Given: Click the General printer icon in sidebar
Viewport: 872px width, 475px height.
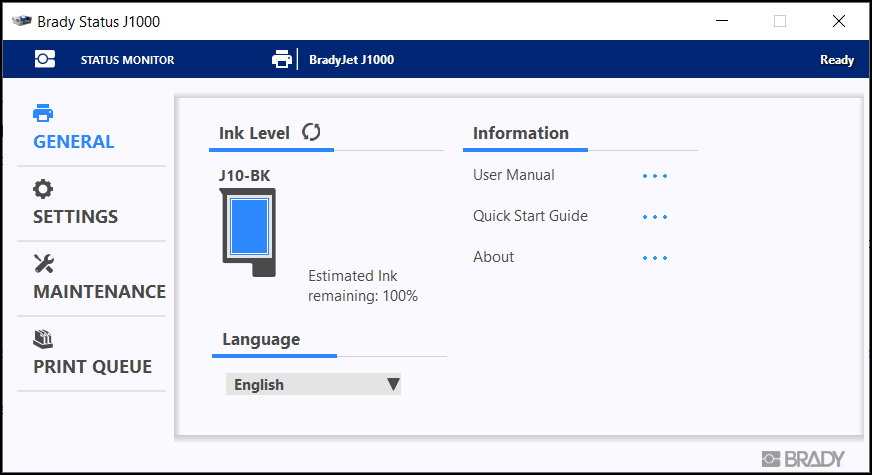Looking at the screenshot, I should pos(43,113).
